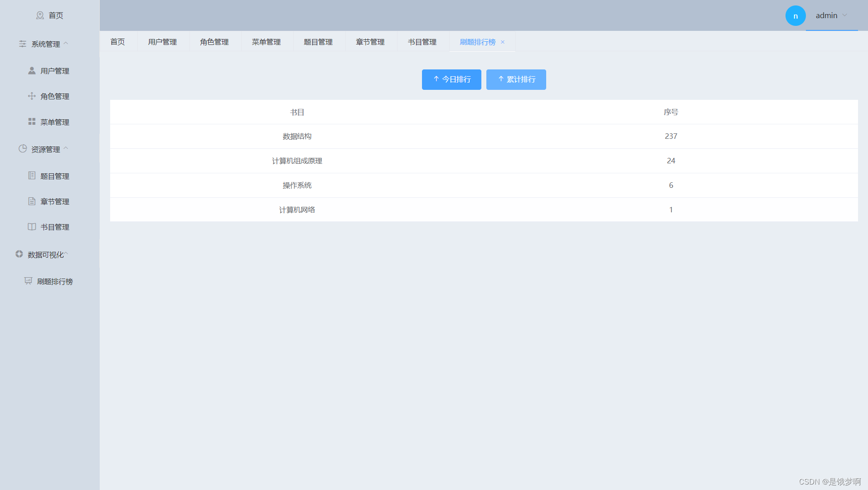Viewport: 868px width, 490px height.
Task: Select the 计算机组成原理 table cell
Action: tap(297, 161)
